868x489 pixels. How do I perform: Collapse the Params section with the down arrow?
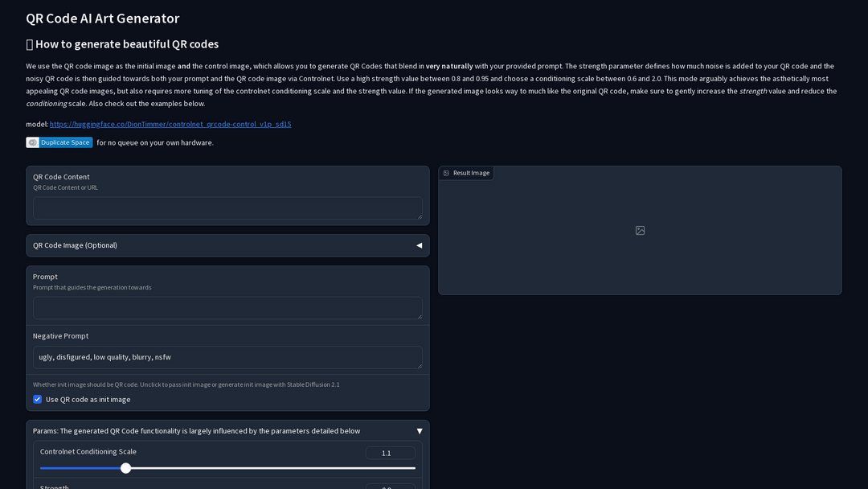419,431
